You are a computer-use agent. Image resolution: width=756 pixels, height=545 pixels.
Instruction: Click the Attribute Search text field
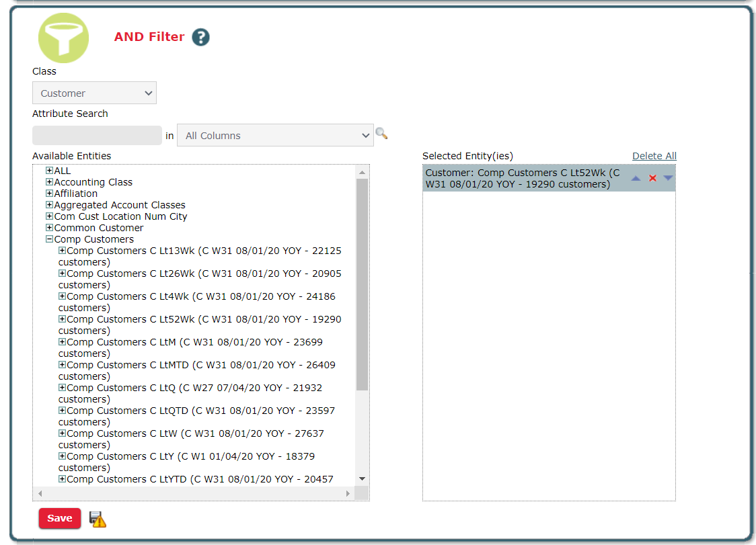(97, 136)
